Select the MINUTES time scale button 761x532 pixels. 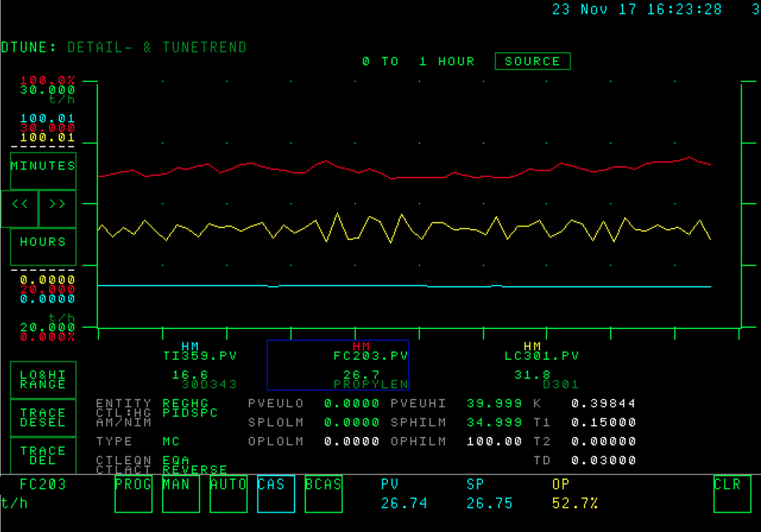click(x=43, y=171)
